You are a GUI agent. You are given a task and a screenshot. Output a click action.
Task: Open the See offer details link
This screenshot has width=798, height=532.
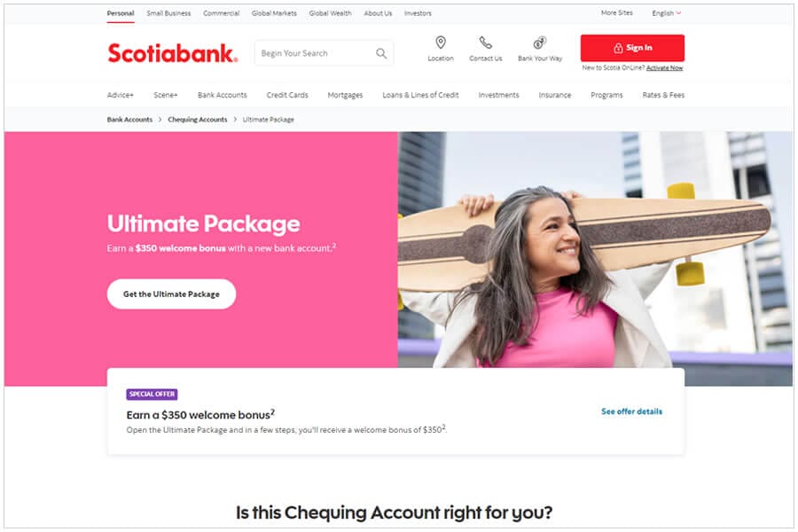631,411
